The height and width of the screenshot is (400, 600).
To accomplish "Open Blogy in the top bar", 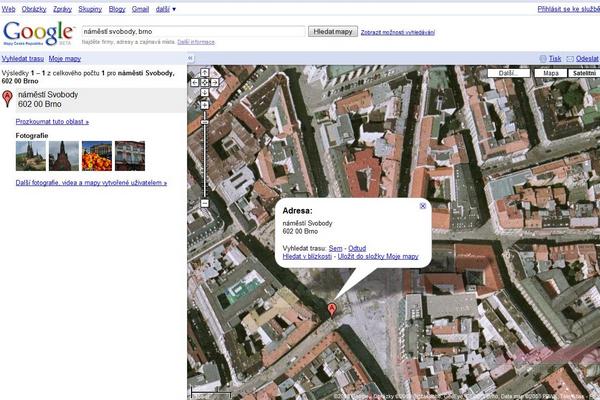I will point(117,9).
